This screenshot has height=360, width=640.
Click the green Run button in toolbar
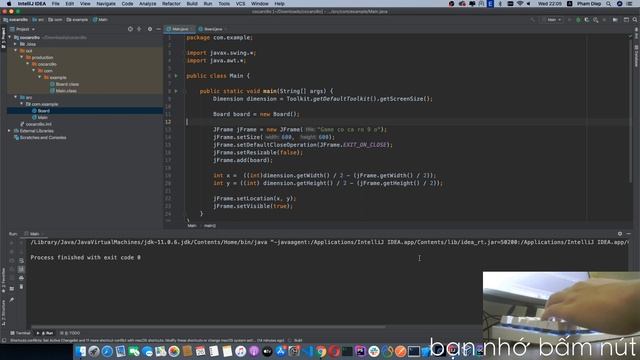[569, 20]
